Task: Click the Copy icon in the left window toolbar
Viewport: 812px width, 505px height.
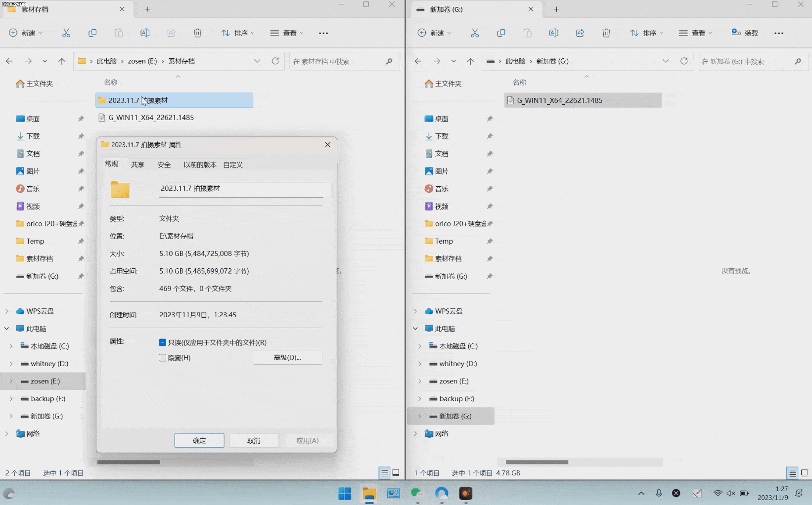Action: (92, 33)
